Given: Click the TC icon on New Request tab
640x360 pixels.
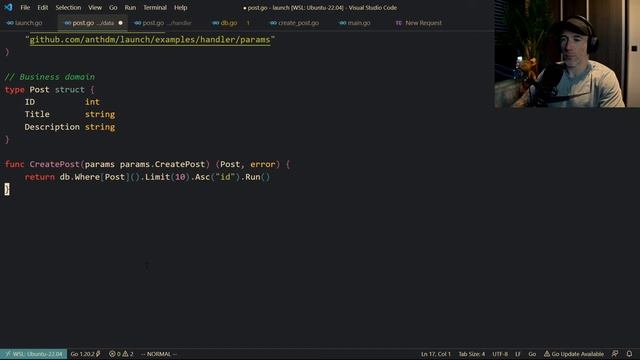Looking at the screenshot, I should tap(398, 23).
